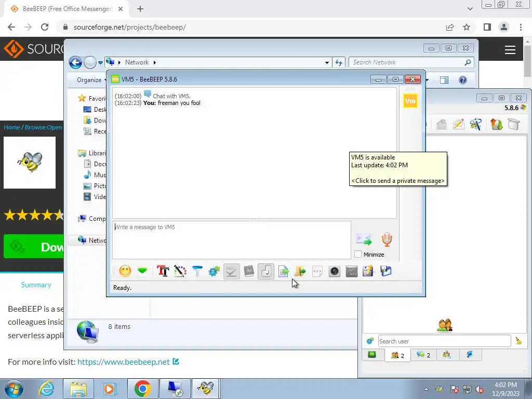Click the code snippet </> paper icon

point(317,271)
